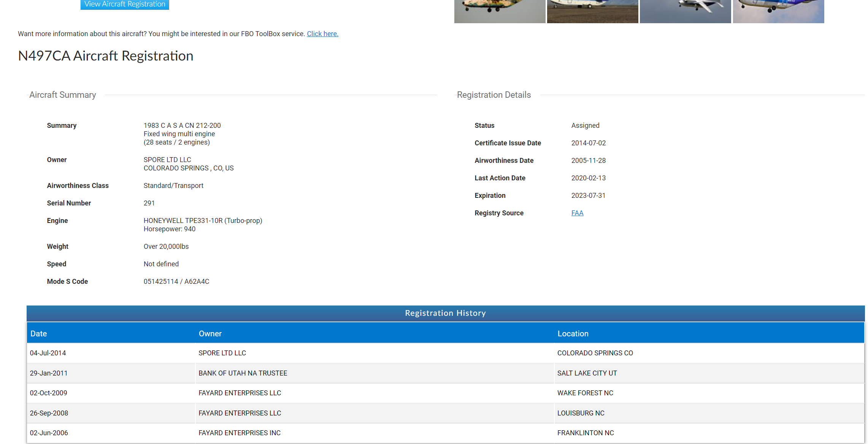Select 'Horsepower: 940' text

click(170, 229)
